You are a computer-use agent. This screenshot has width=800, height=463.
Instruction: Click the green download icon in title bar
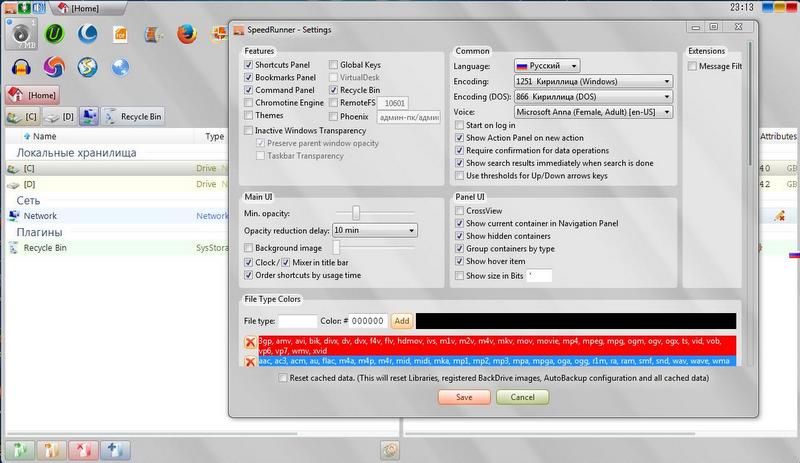(24, 7)
